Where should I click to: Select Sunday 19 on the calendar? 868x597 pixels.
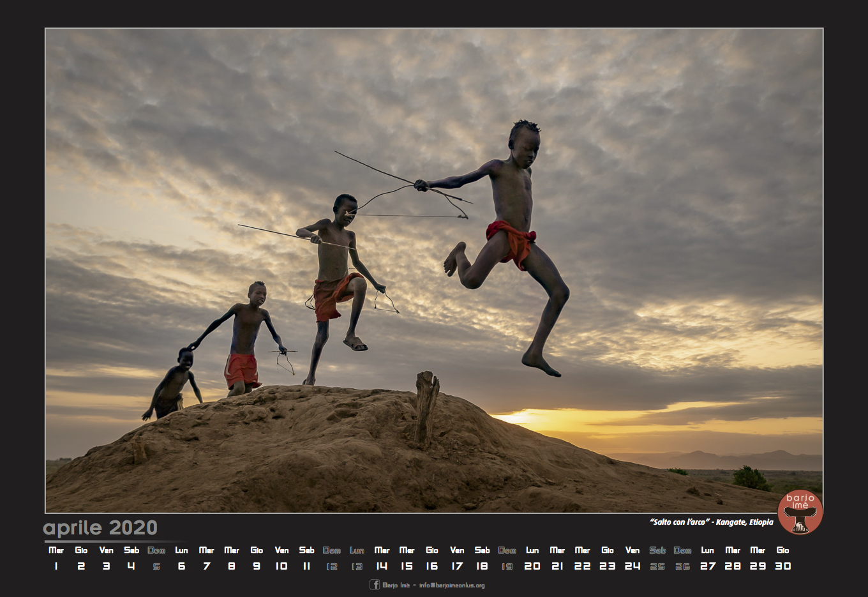507,566
